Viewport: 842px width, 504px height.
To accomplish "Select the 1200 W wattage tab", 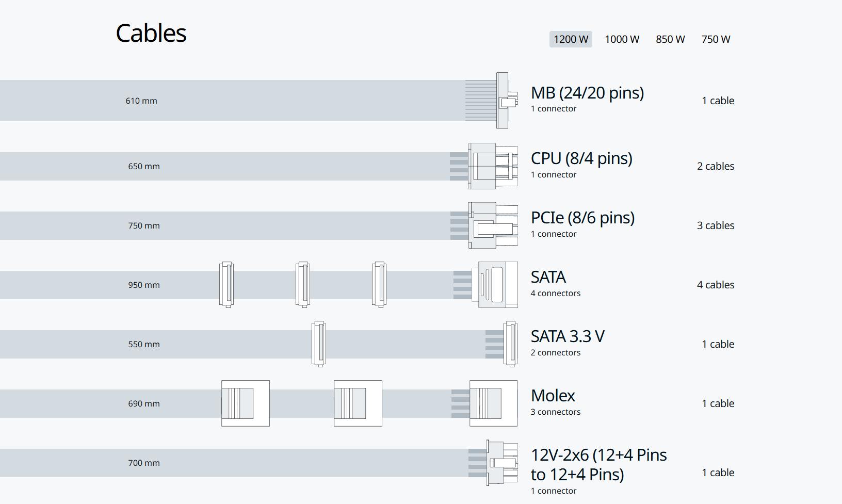I will (x=571, y=39).
